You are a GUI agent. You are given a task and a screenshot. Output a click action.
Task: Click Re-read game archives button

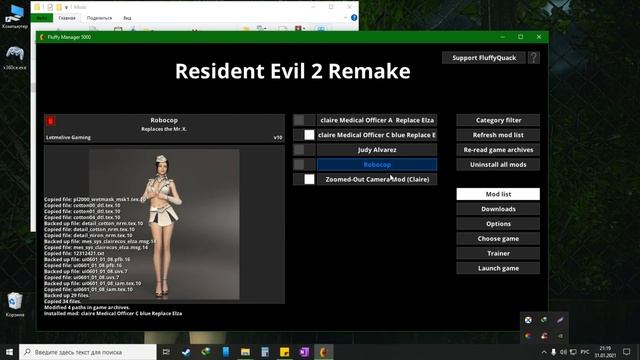498,150
